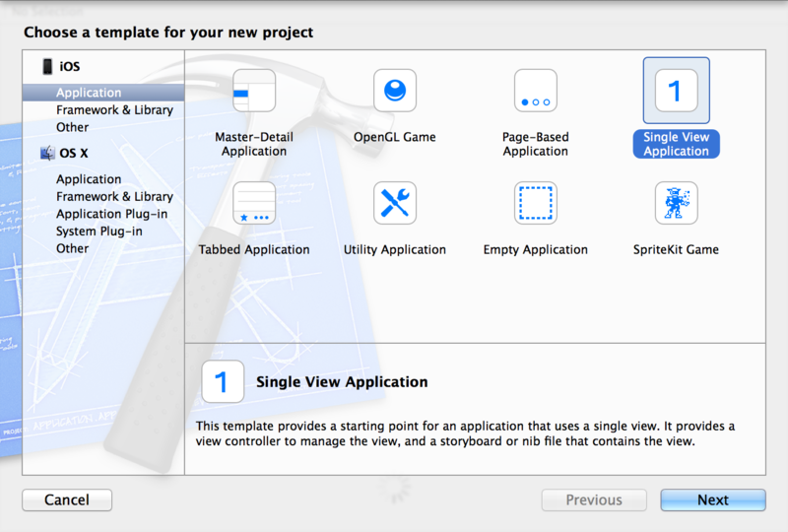Select Application Plug-in under OS X
The width and height of the screenshot is (788, 532).
pos(111,214)
